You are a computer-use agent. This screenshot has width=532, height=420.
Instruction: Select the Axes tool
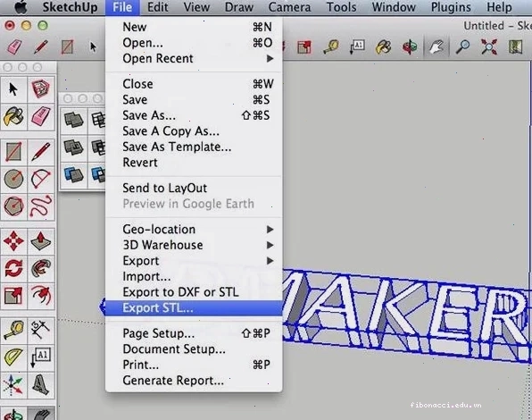tap(13, 385)
